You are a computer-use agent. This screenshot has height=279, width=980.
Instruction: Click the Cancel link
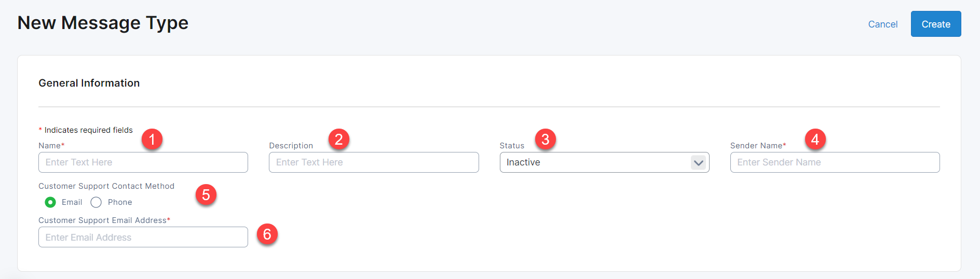tap(882, 24)
